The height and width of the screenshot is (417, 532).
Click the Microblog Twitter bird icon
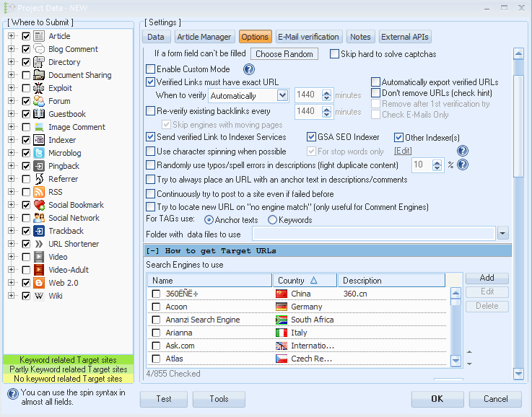click(39, 153)
